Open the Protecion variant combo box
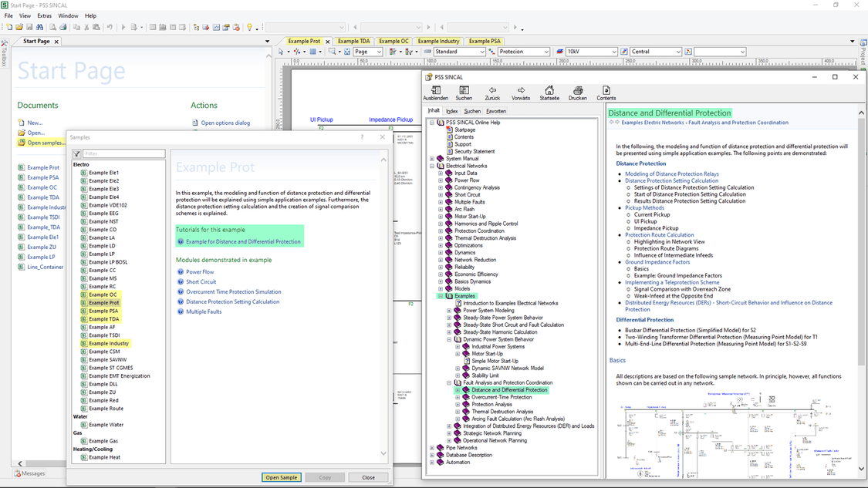This screenshot has width=868, height=488. pos(523,52)
